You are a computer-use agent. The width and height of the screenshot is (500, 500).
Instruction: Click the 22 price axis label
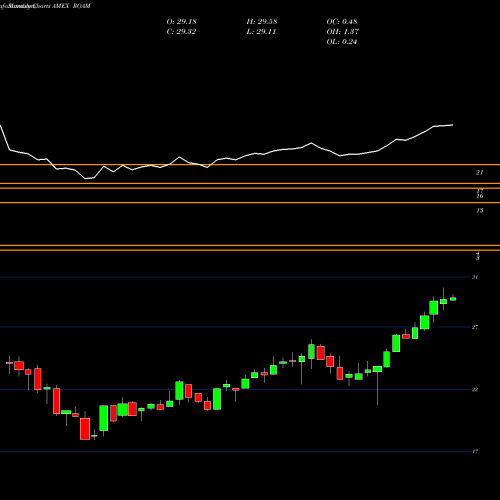point(475,389)
